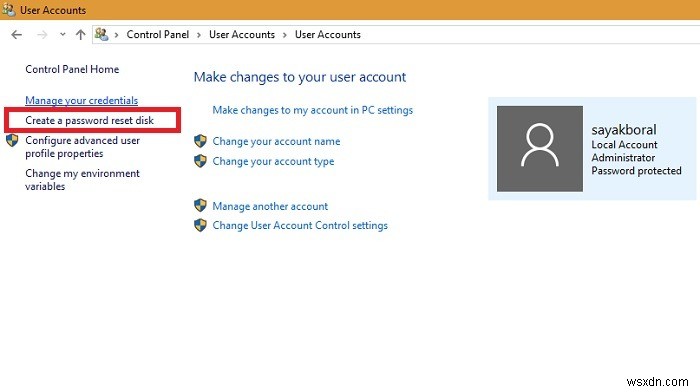Click the Make changes to your user account heading
Screen dimensions: 700x392
pos(300,77)
